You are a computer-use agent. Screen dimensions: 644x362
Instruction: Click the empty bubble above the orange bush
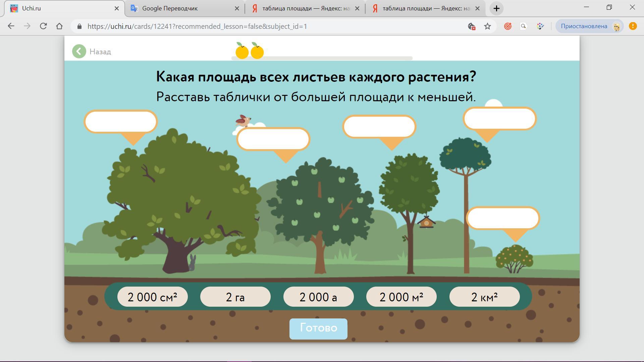(x=502, y=218)
